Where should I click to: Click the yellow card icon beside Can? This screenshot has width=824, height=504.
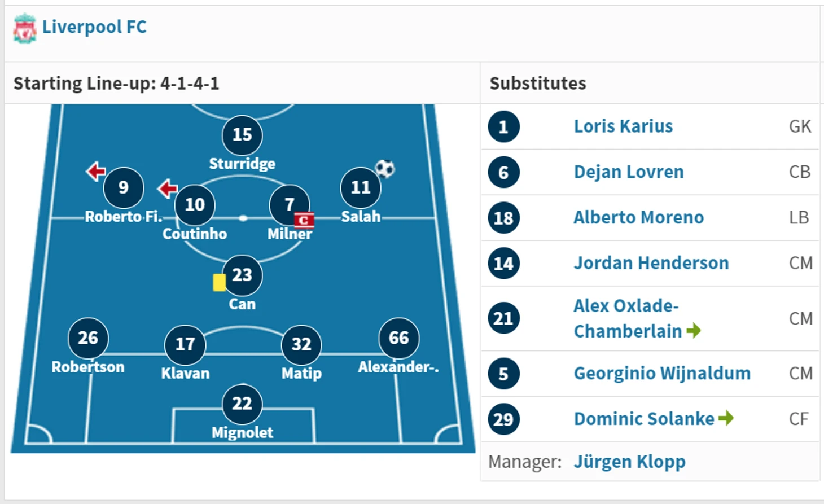click(x=219, y=282)
